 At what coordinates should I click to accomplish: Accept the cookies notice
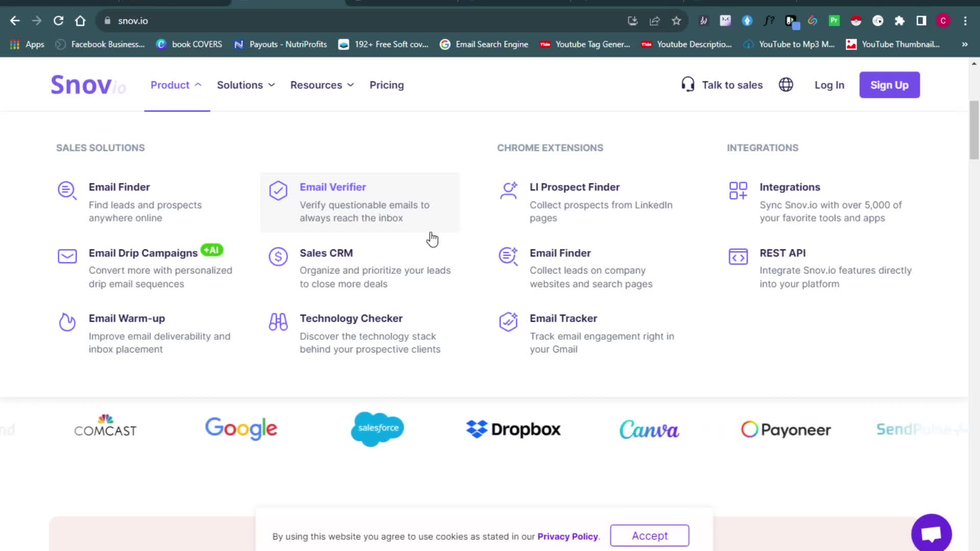(649, 536)
